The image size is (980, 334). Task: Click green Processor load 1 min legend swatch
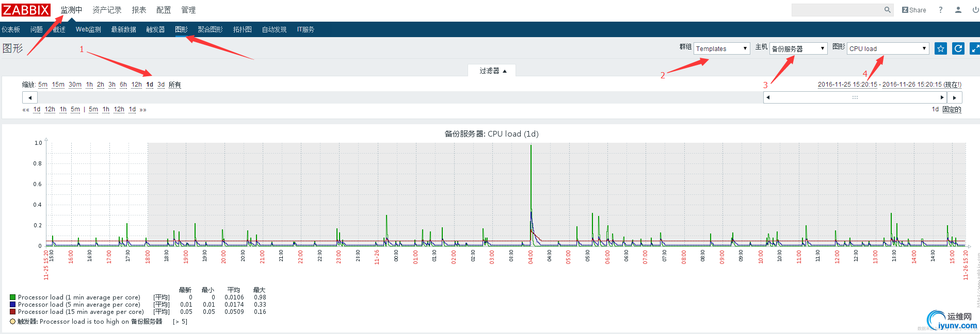(x=12, y=297)
